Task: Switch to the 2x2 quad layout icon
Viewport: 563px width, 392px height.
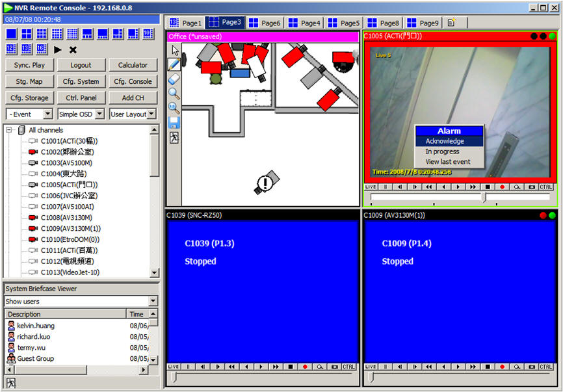Action: click(27, 33)
